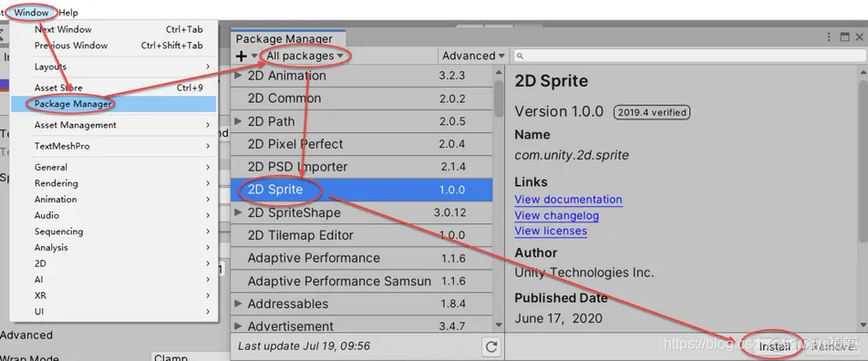Click the June 17, 2020 date

pos(559,318)
